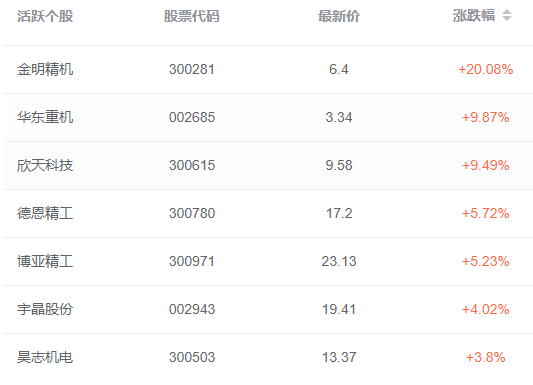
Task: Open stock 昊志机电
Action: [45, 357]
